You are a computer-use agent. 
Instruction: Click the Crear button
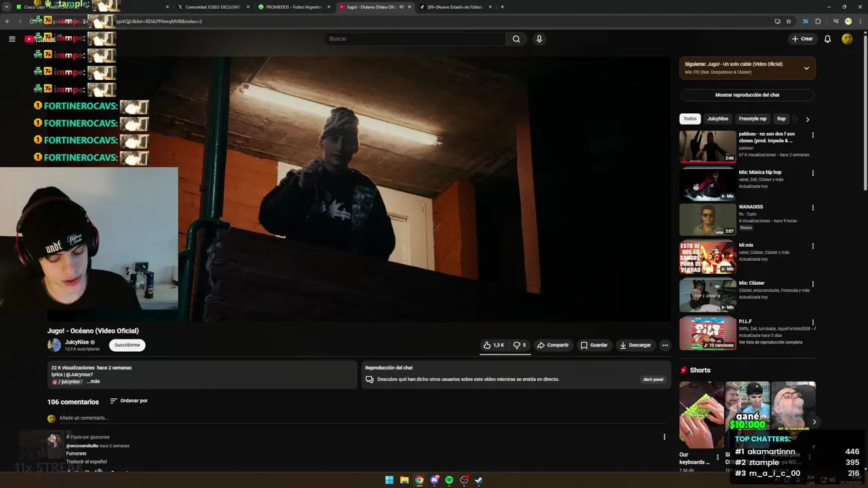[x=802, y=39]
